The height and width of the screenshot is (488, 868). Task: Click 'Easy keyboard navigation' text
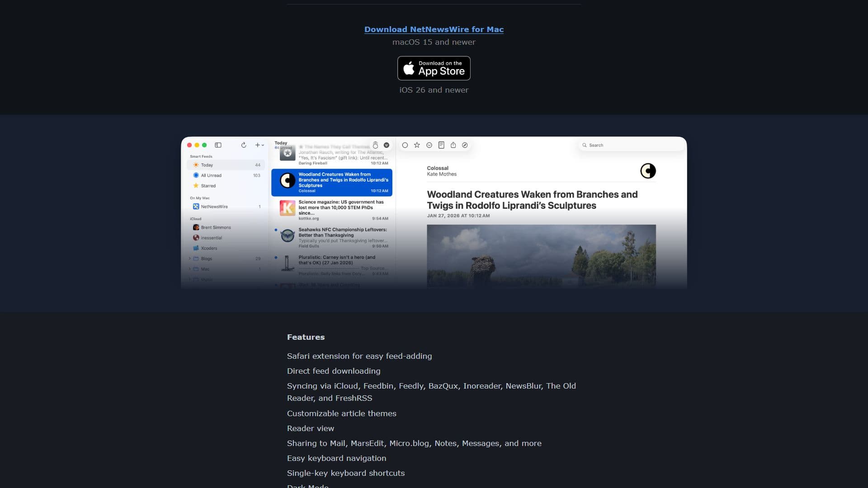click(336, 458)
